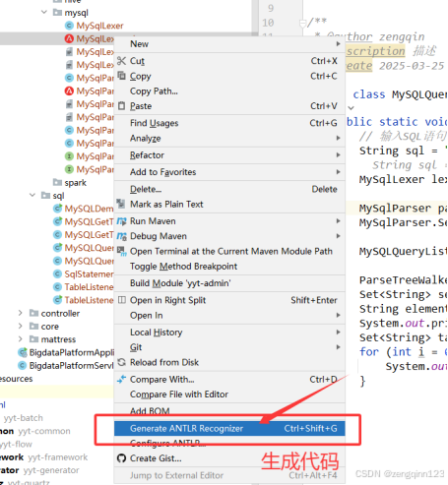448x485 pixels.
Task: Click the date 2025-03-25 in editor comment
Action: pyautogui.click(x=412, y=66)
